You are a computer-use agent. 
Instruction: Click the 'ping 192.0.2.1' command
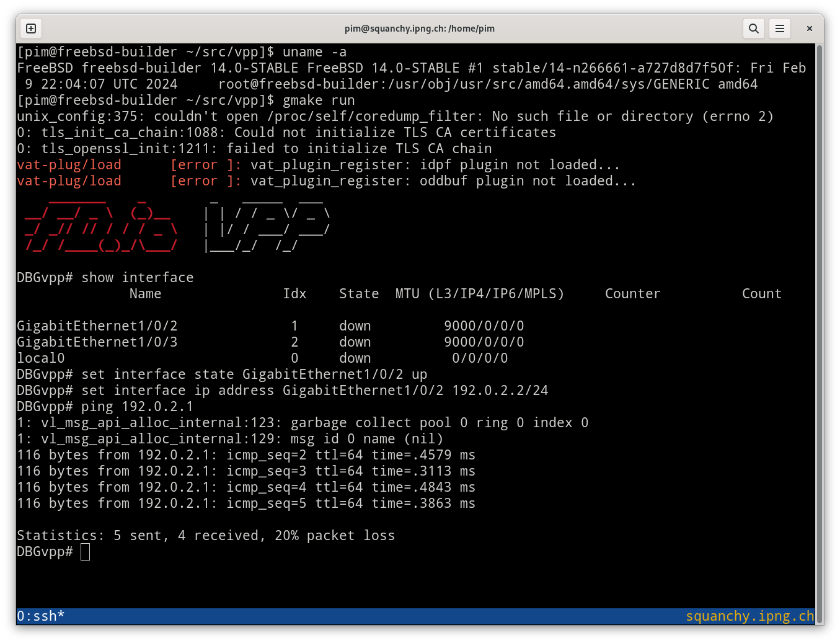[137, 407]
